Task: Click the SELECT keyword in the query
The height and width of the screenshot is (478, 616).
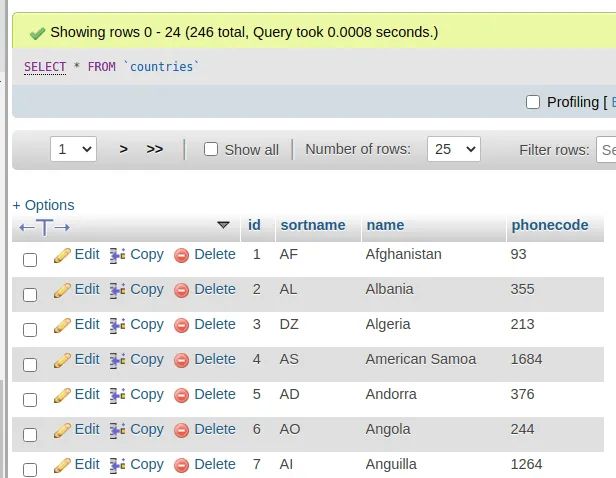Action: coord(45,67)
